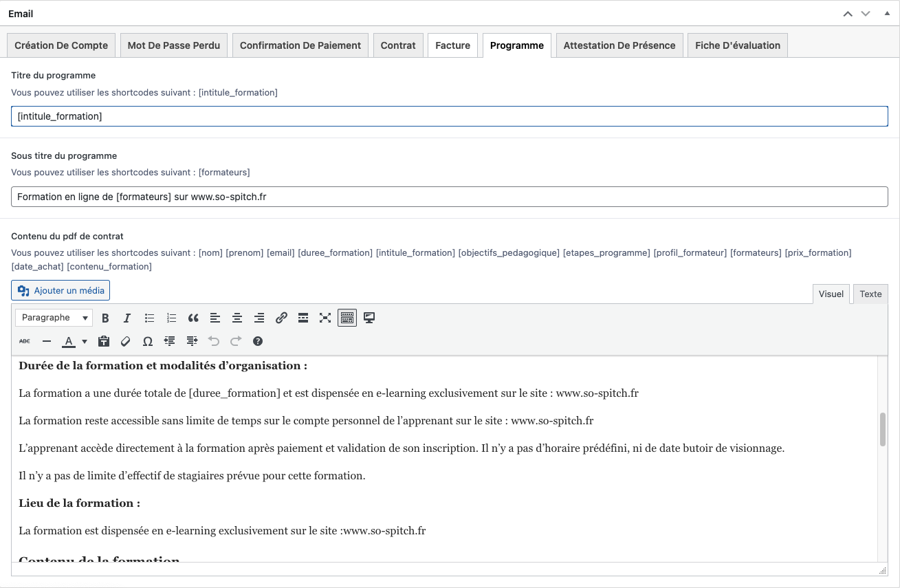Insert the Read More tag

pyautogui.click(x=303, y=317)
